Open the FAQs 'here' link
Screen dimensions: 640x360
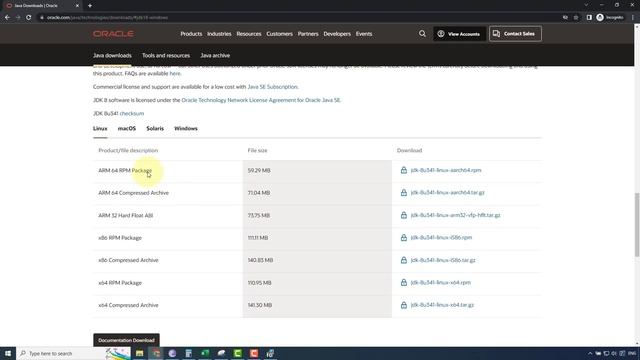[x=175, y=73]
